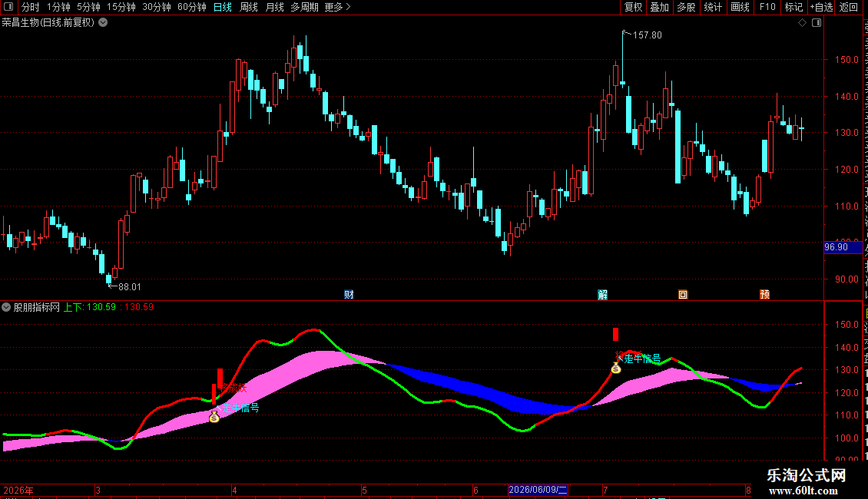
Task: Switch to 日线 daily chart
Action: point(223,7)
